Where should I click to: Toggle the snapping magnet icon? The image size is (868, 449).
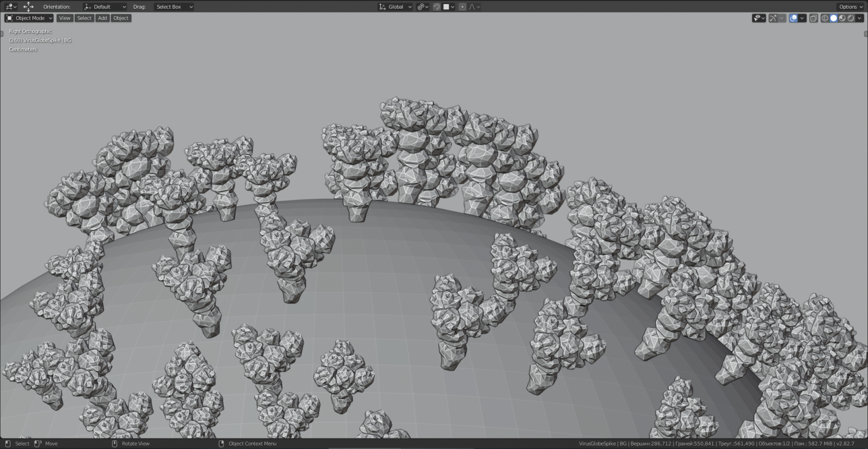(437, 7)
